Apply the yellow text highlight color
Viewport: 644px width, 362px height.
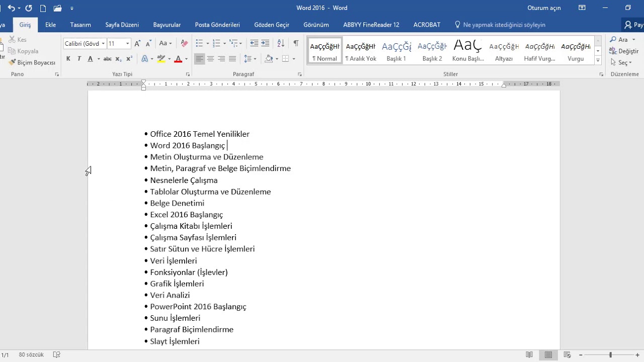161,59
